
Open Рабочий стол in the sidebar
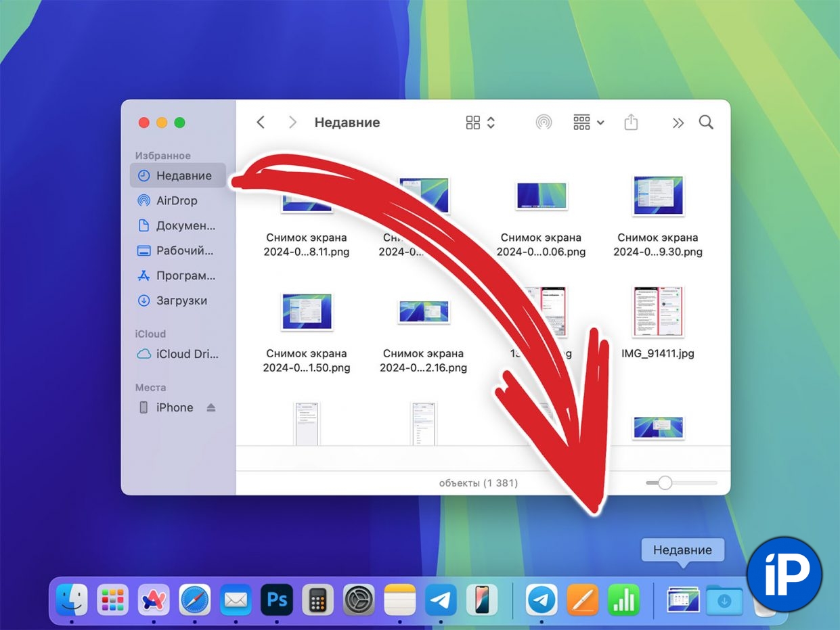coord(177,250)
